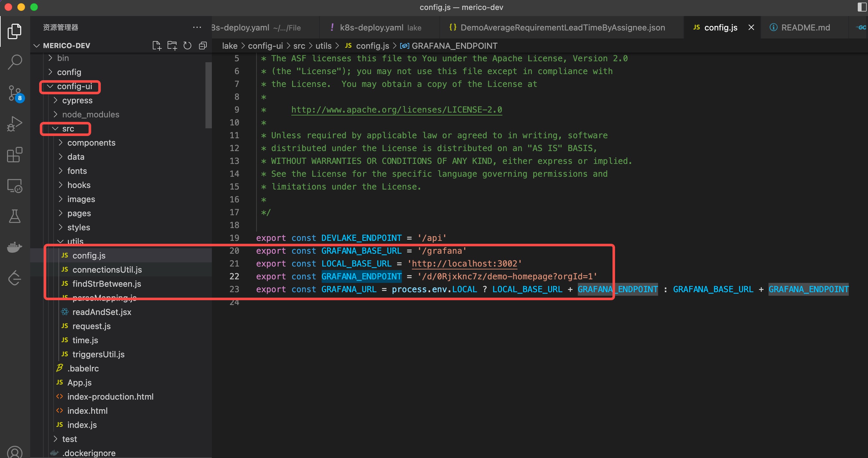Click the utils breadcrumb segment
The width and height of the screenshot is (868, 458).
pyautogui.click(x=323, y=46)
